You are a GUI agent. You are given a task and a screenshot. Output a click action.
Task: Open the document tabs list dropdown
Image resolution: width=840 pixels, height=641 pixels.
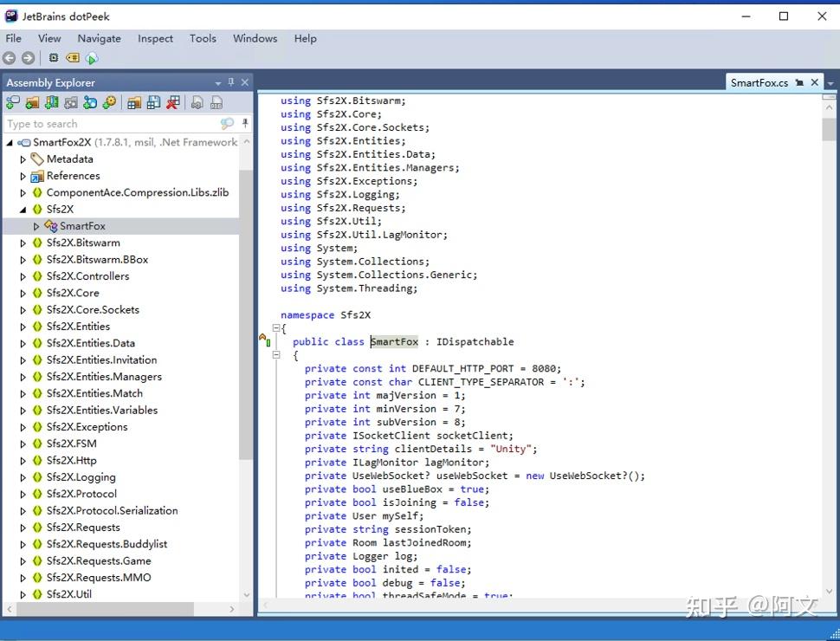[830, 84]
